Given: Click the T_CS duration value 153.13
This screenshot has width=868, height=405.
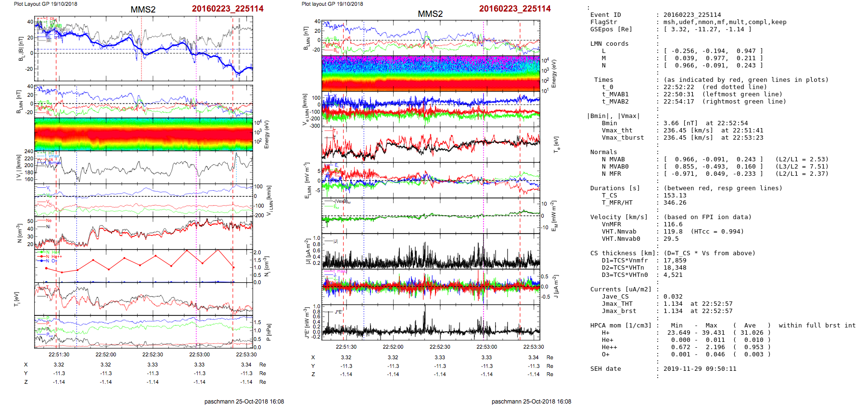Looking at the screenshot, I should click(675, 196).
